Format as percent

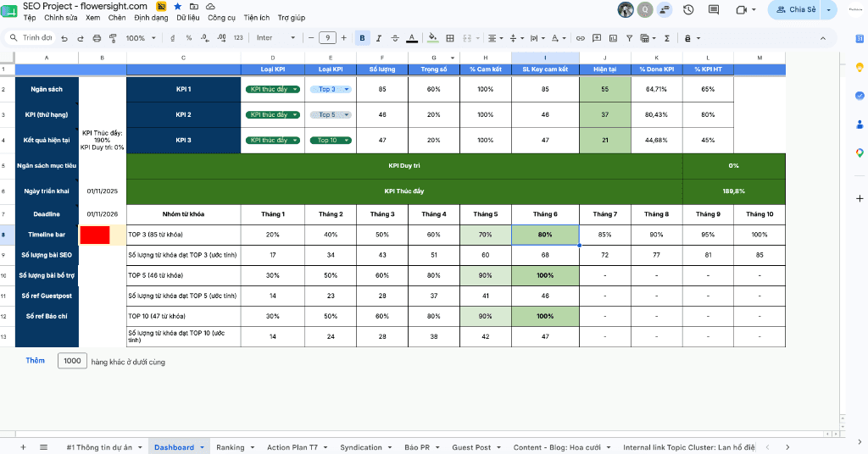pyautogui.click(x=189, y=38)
